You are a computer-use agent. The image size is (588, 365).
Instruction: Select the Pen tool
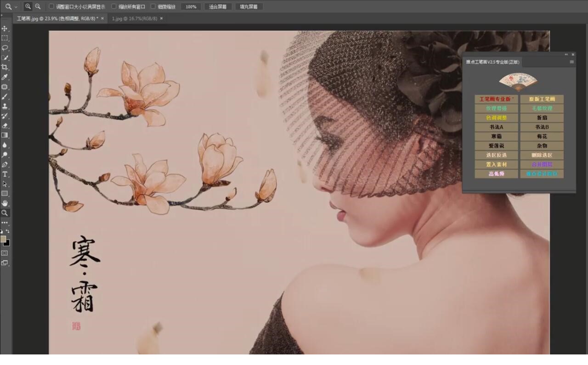5,164
